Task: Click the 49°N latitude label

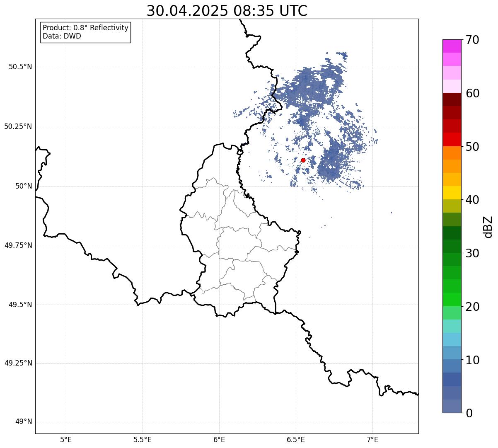Action: coord(24,422)
